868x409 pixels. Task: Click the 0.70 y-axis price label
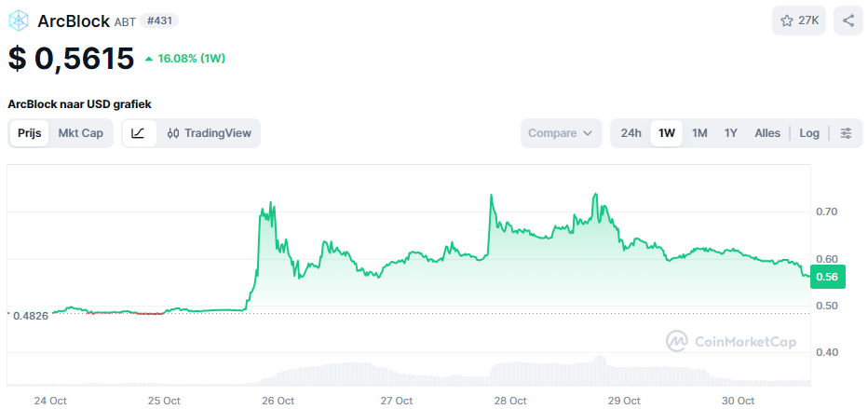point(826,211)
